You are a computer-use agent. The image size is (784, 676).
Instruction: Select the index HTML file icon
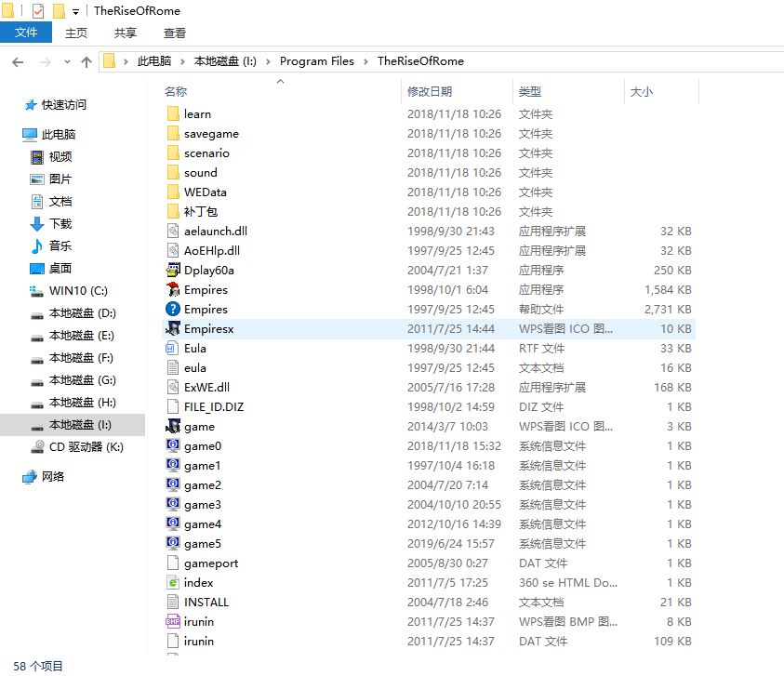[x=175, y=582]
